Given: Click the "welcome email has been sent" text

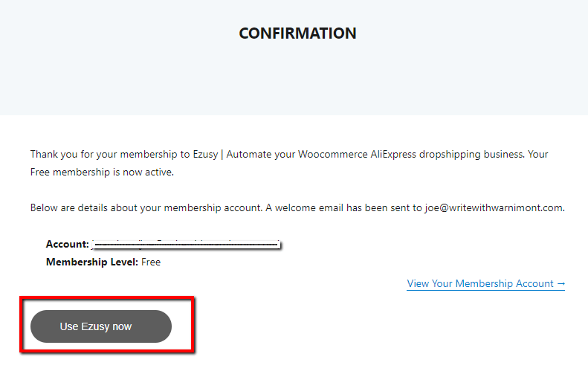Looking at the screenshot, I should click(x=349, y=207).
